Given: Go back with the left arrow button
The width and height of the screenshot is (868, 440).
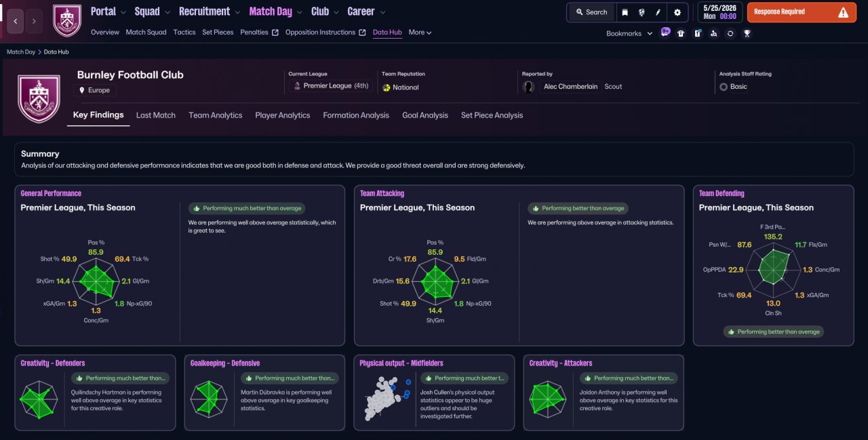Looking at the screenshot, I should coord(16,22).
